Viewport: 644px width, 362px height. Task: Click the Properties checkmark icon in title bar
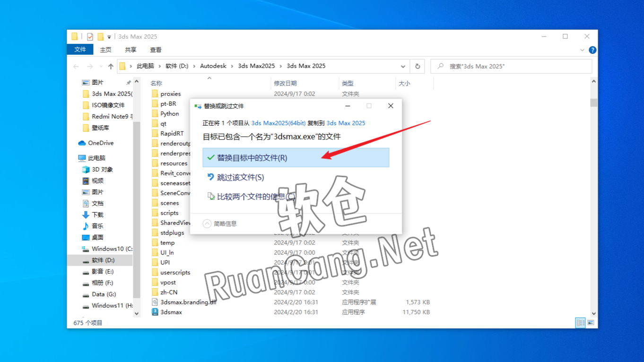[90, 36]
